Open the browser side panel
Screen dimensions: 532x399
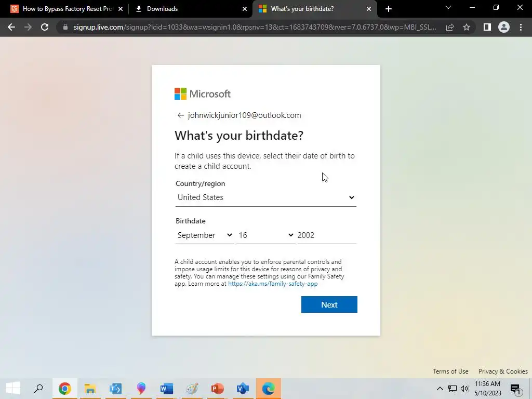(x=487, y=27)
